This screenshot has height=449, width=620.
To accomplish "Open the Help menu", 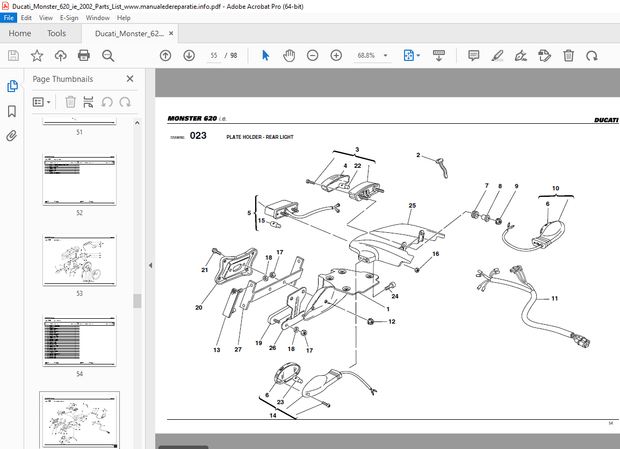I will click(123, 18).
